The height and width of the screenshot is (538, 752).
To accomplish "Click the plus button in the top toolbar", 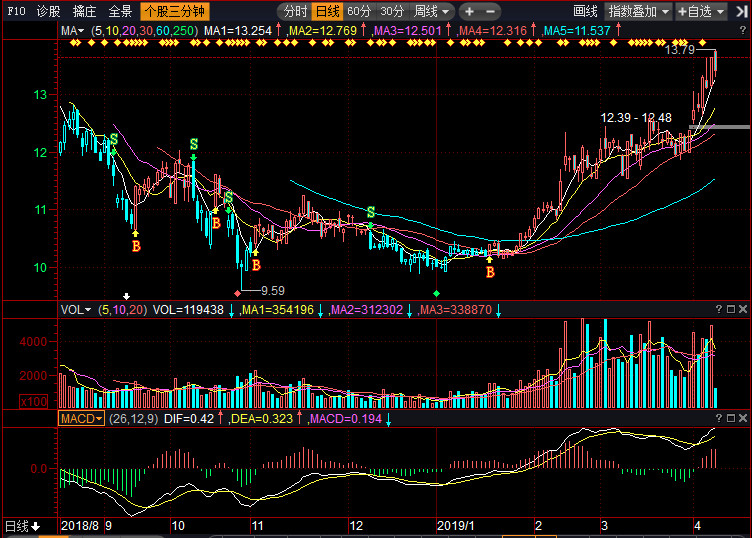I will coord(467,12).
